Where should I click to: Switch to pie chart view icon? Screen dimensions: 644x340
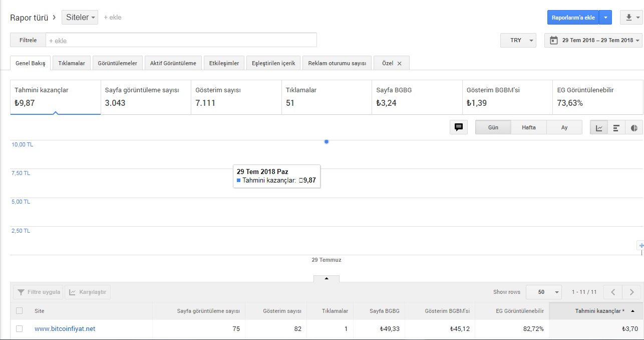[x=633, y=127]
